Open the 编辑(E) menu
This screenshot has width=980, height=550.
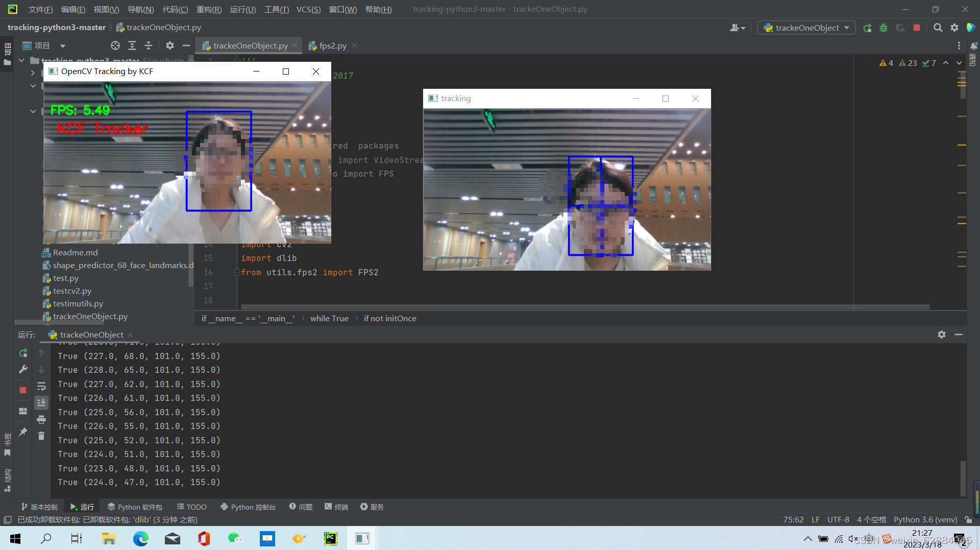pyautogui.click(x=73, y=9)
